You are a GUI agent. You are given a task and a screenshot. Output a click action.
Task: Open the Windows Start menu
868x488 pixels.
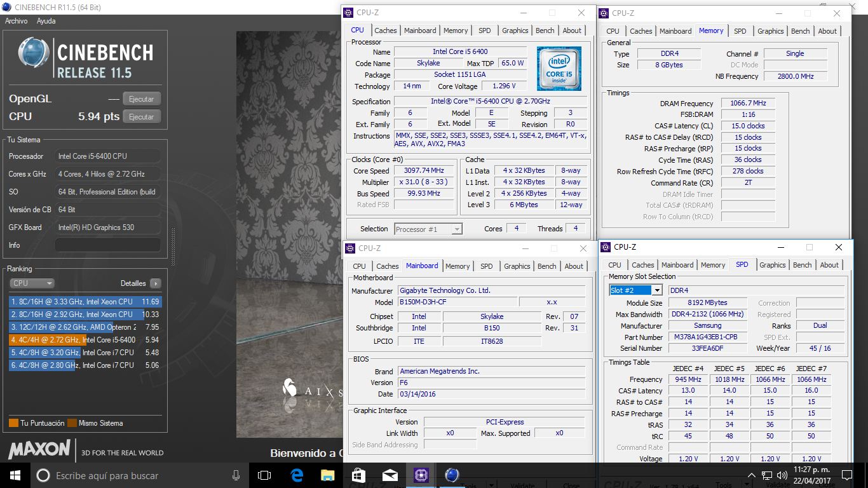15,475
